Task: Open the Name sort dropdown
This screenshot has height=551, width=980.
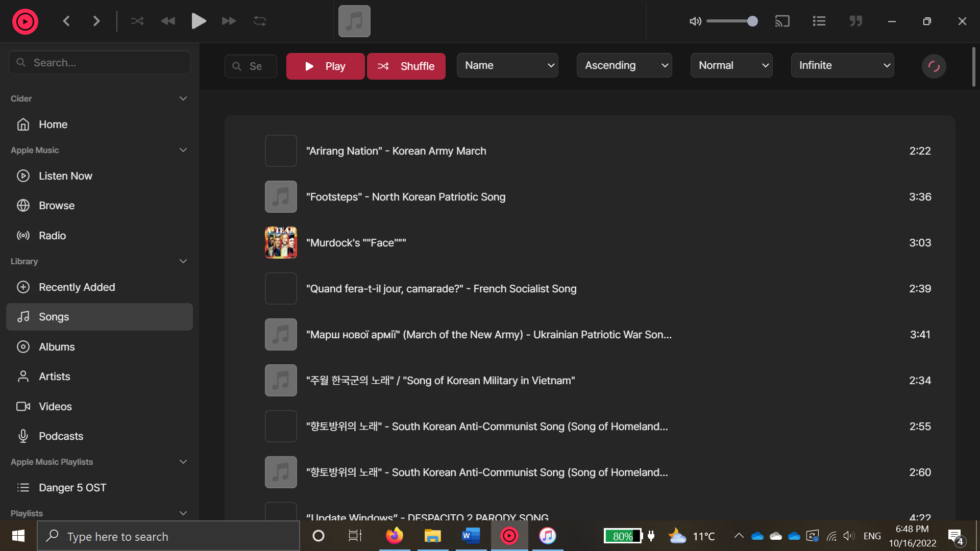Action: pyautogui.click(x=507, y=65)
